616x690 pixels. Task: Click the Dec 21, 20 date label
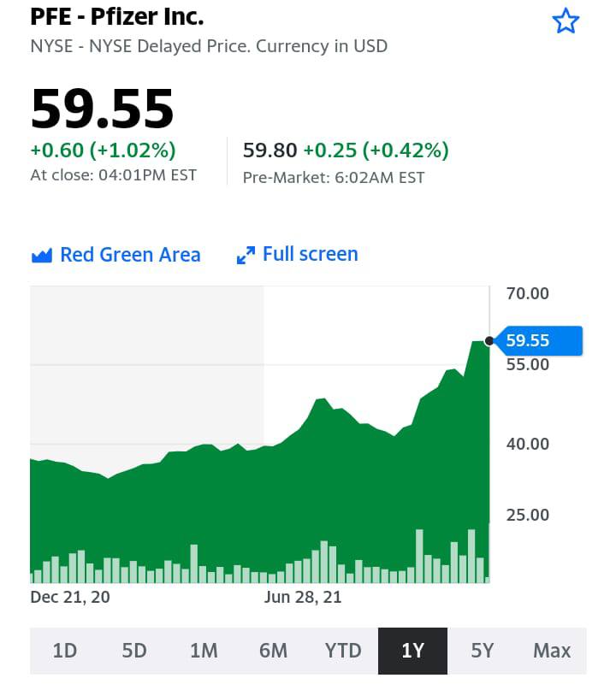70,597
